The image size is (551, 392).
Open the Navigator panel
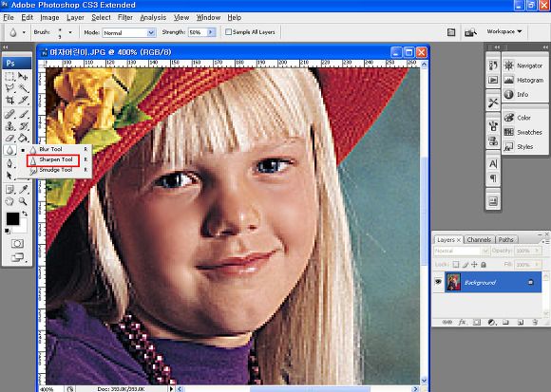point(524,65)
